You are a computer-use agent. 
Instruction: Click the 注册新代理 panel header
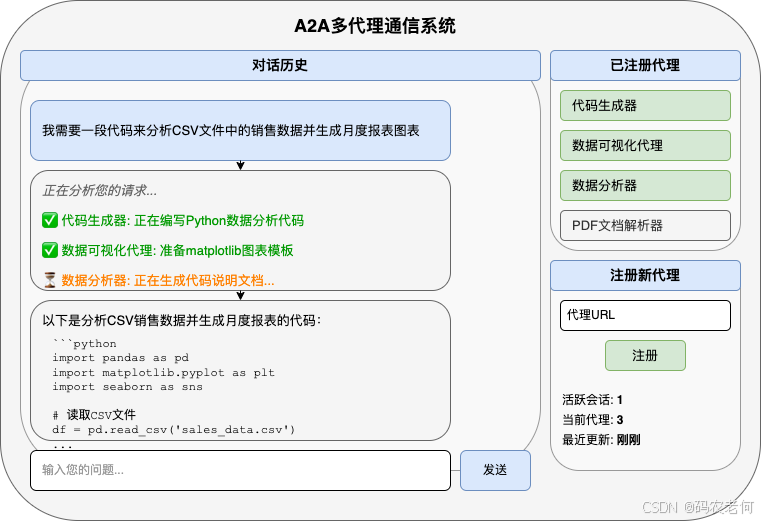[x=645, y=275]
